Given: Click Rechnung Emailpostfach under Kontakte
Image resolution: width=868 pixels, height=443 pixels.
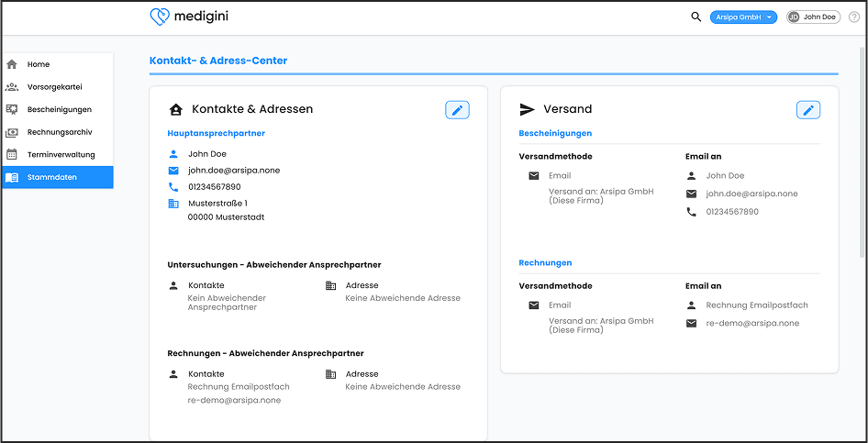Looking at the screenshot, I should (239, 386).
